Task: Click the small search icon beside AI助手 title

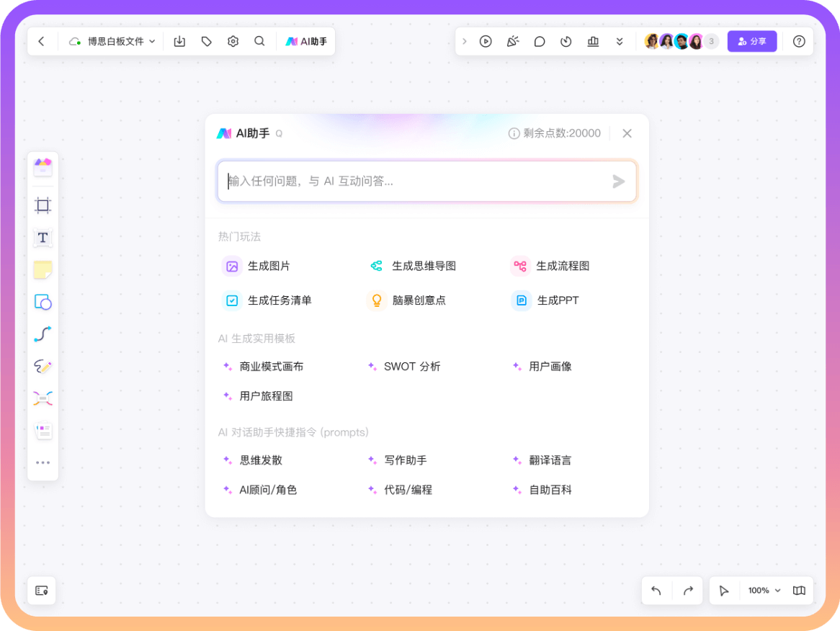Action: 279,134
